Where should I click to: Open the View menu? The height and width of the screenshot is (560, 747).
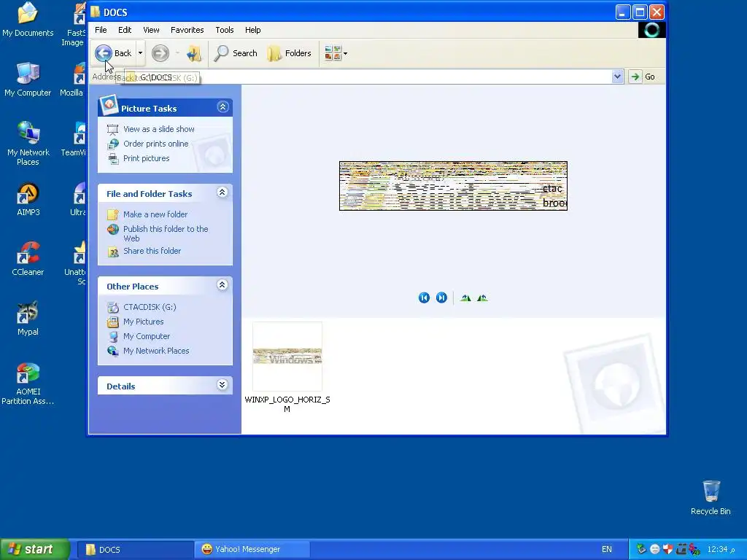click(x=151, y=30)
